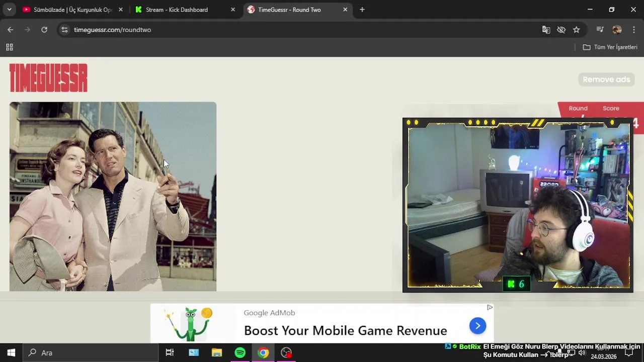
Task: Close the Sümbülzade YouTube tab
Action: coord(121,10)
